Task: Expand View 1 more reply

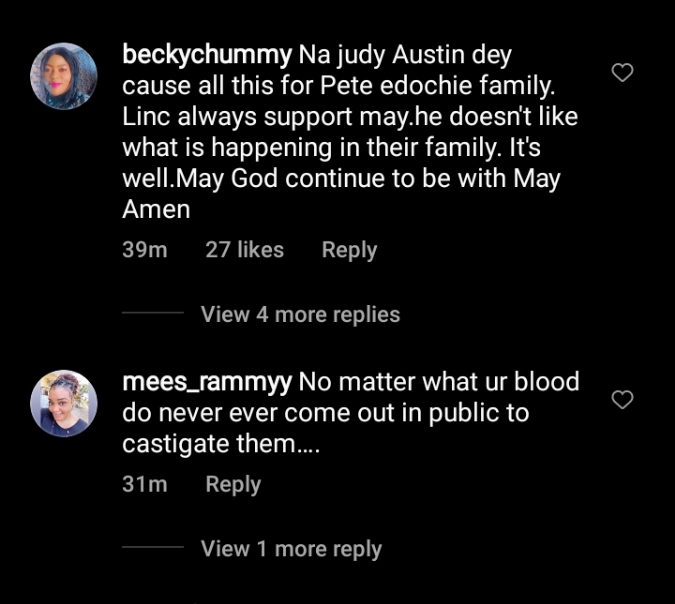Action: 291,549
